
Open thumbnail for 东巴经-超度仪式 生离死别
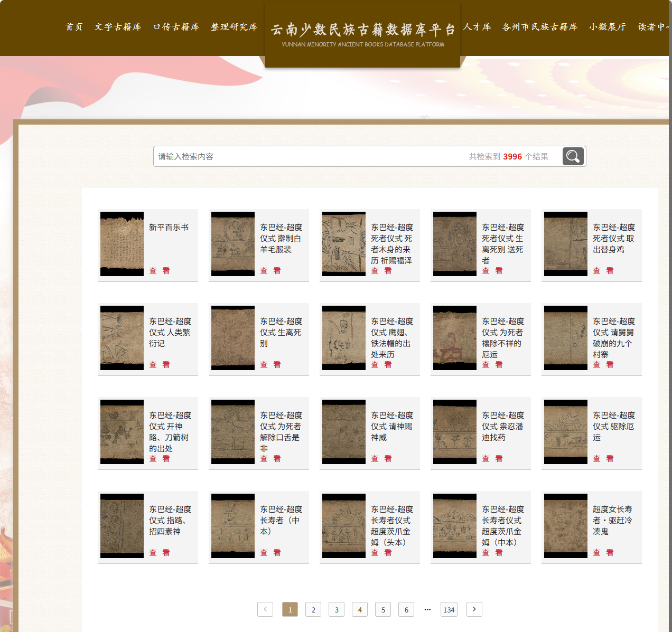233,338
